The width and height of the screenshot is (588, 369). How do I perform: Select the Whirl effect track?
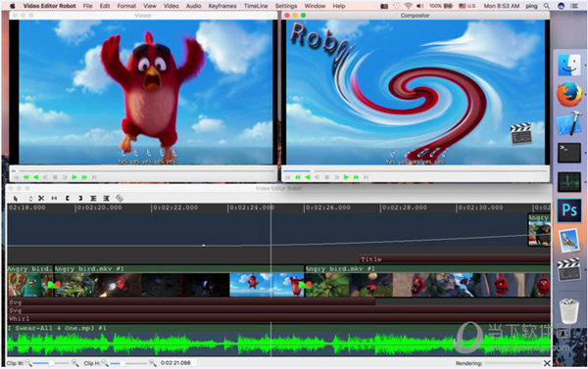pos(279,318)
